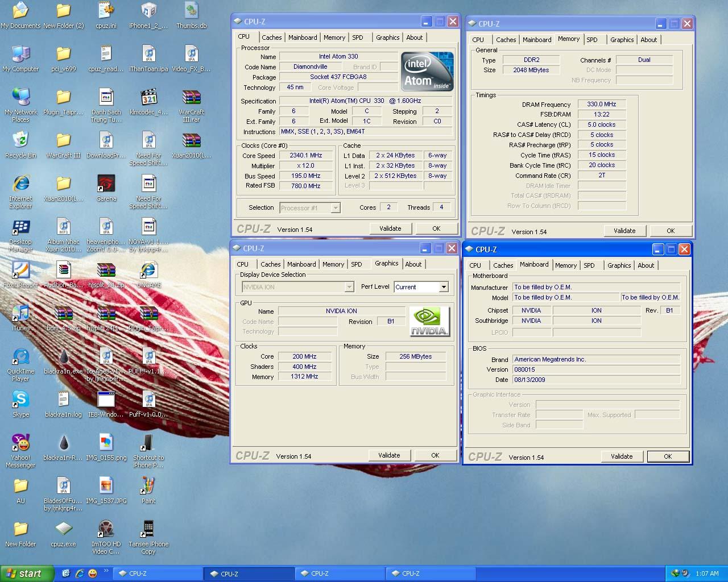Open My Network Places icon
The image size is (728, 582).
(x=20, y=106)
